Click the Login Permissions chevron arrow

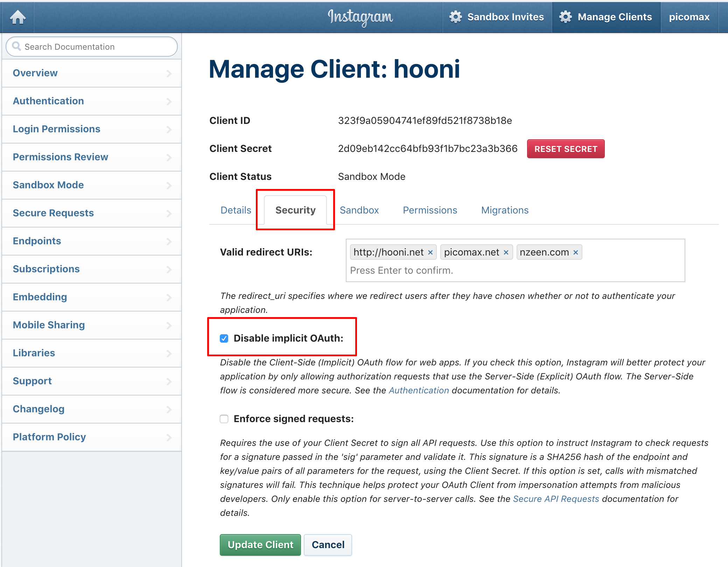coord(169,129)
